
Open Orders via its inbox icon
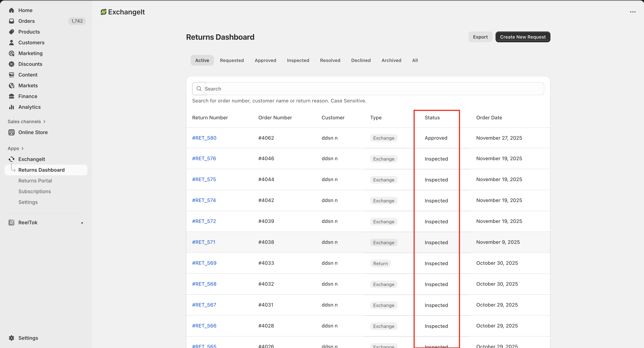12,21
